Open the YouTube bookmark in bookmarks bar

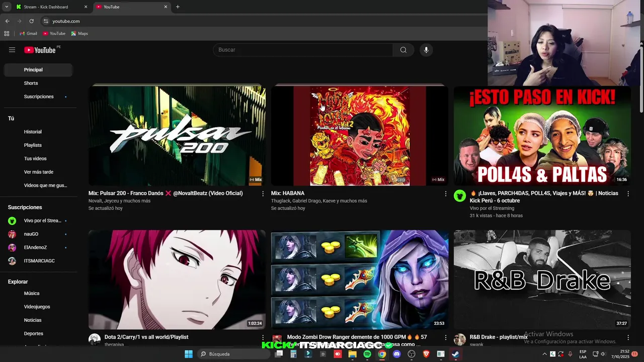(54, 33)
